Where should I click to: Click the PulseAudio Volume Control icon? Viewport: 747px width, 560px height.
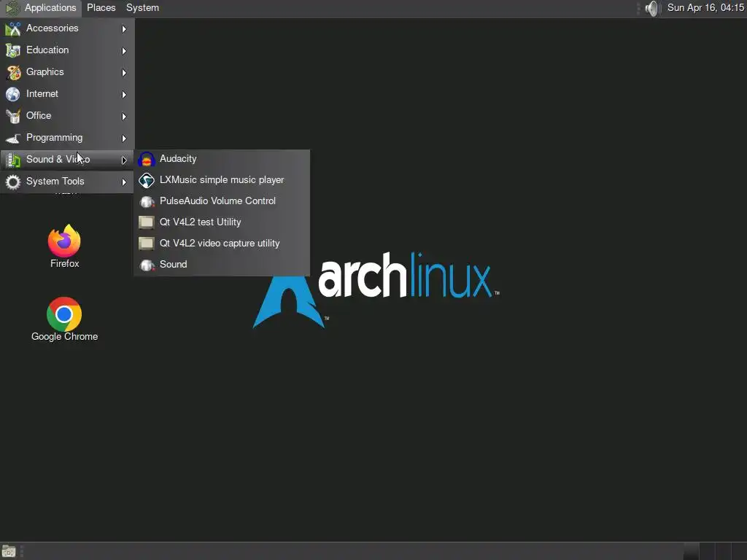pyautogui.click(x=146, y=201)
